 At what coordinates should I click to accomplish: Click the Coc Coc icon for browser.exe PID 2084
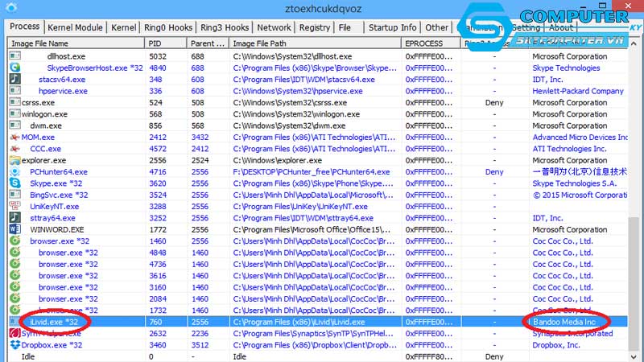[x=14, y=298]
